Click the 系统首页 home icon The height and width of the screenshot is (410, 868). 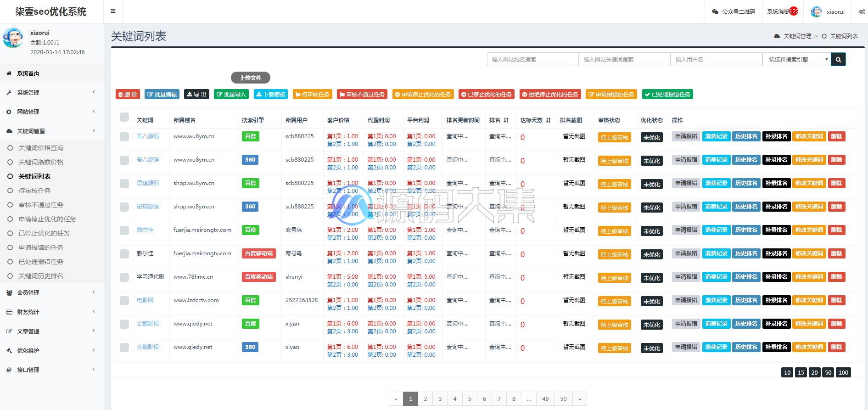point(9,73)
